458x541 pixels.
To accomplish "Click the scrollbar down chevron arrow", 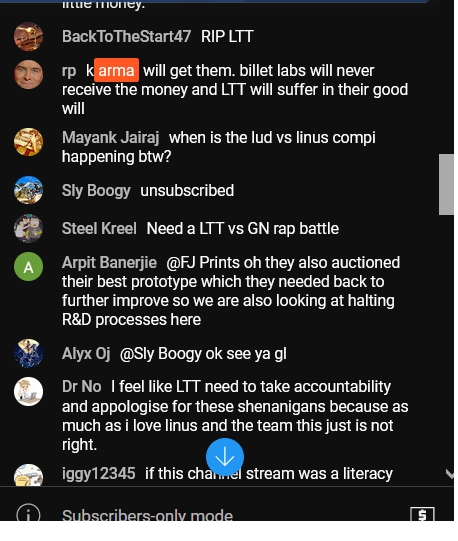I will [450, 474].
